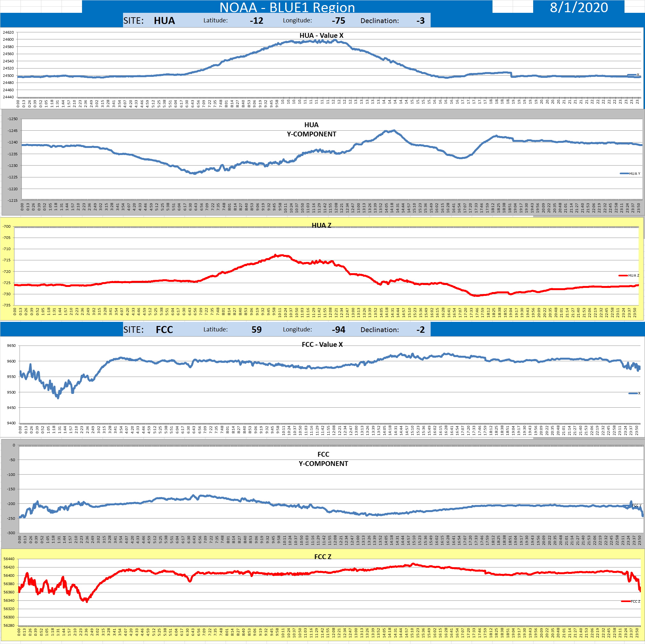Select the FCC - Value X chart title

tap(322, 344)
